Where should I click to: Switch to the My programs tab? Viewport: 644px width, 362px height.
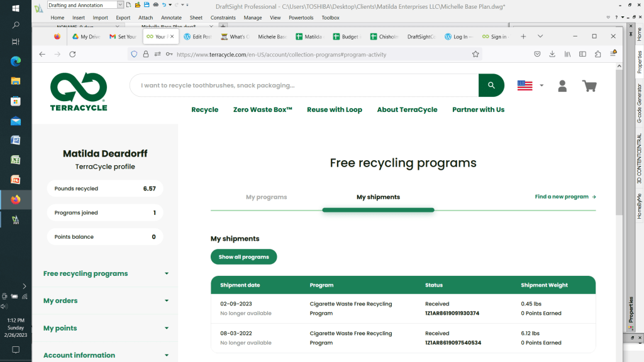266,197
